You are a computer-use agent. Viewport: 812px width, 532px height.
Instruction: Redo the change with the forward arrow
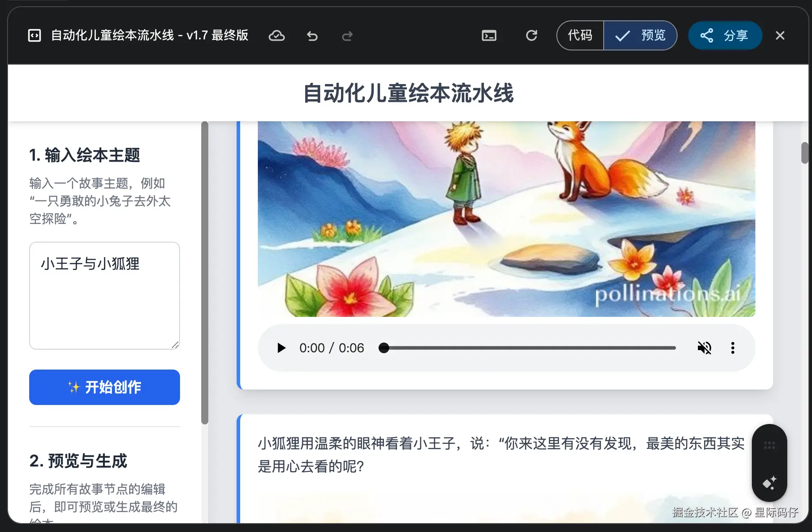pos(347,36)
